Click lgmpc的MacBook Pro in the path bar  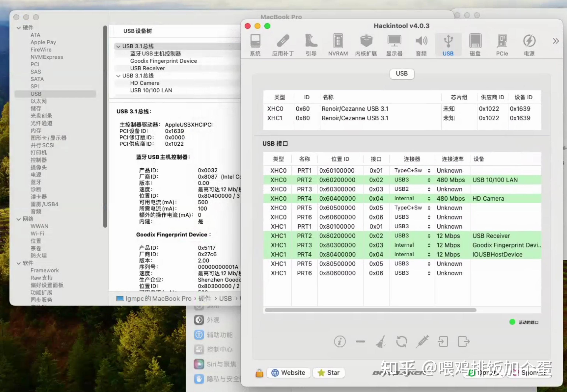tap(158, 298)
